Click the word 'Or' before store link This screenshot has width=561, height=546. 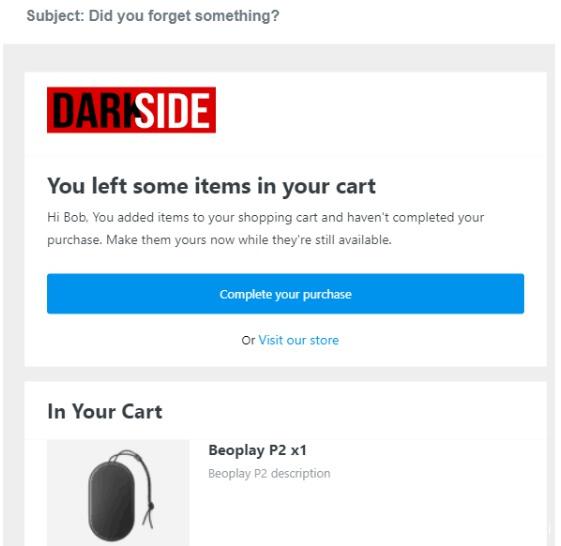248,340
